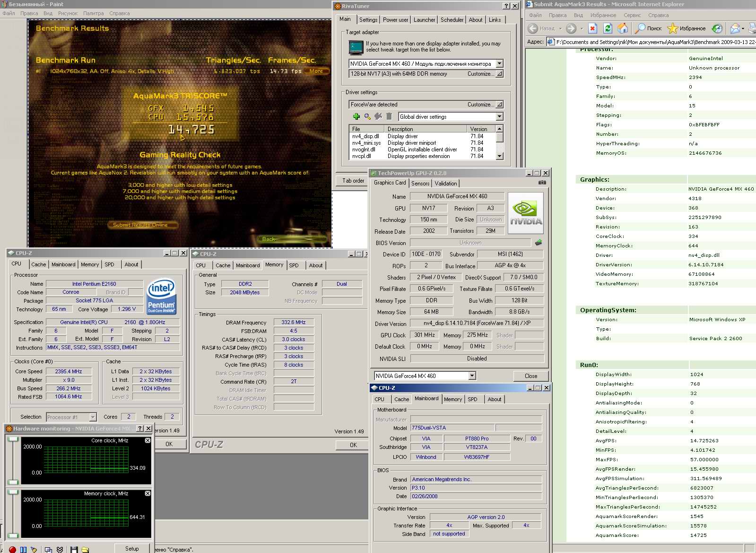Viewport: 756px width, 553px height.
Task: Click the RivaTuner help question-mark button
Action: tap(506, 6)
